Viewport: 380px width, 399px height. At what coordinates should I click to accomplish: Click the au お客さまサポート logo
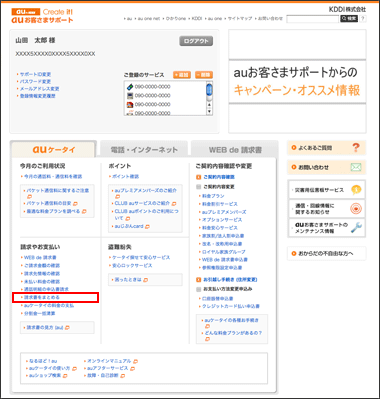tap(42, 16)
